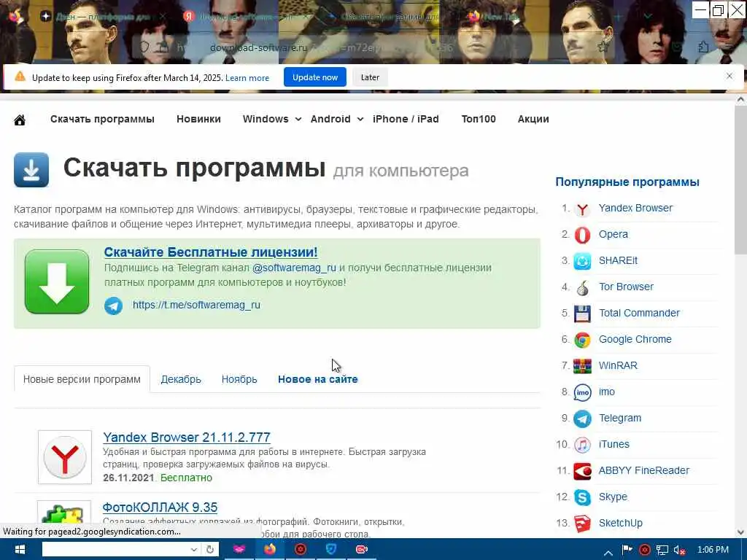Viewport: 747px width, 560px height.
Task: Select the Ноябрь tab
Action: pos(239,379)
